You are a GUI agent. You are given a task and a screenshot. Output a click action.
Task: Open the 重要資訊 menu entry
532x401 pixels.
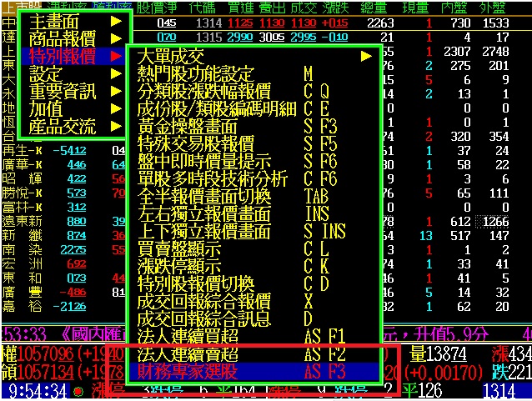point(63,92)
